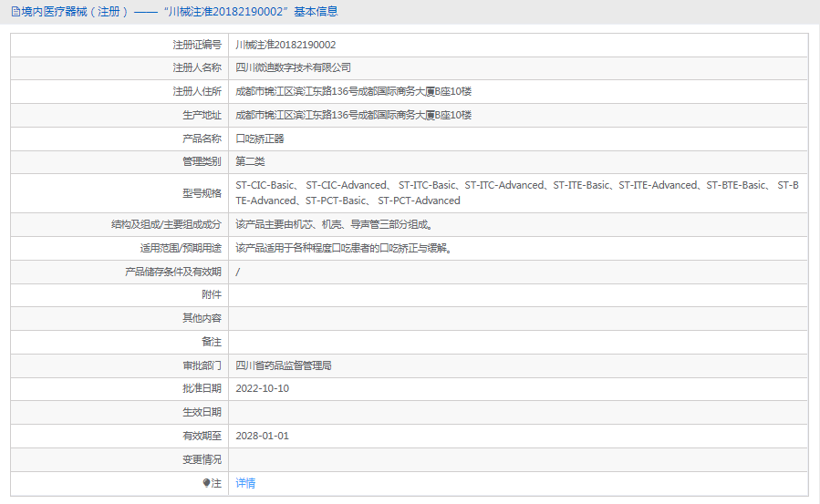Click the 注册人住所 label
The height and width of the screenshot is (504, 820).
point(197,91)
